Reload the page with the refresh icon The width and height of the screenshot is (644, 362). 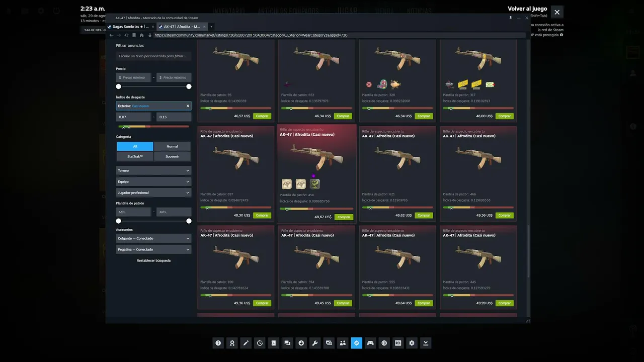pyautogui.click(x=126, y=35)
